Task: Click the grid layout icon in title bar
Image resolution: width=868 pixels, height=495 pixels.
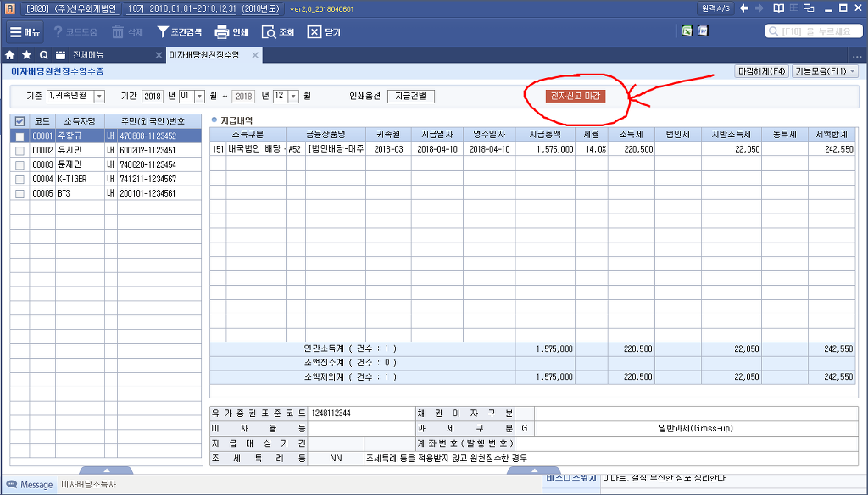Action: pyautogui.click(x=793, y=8)
